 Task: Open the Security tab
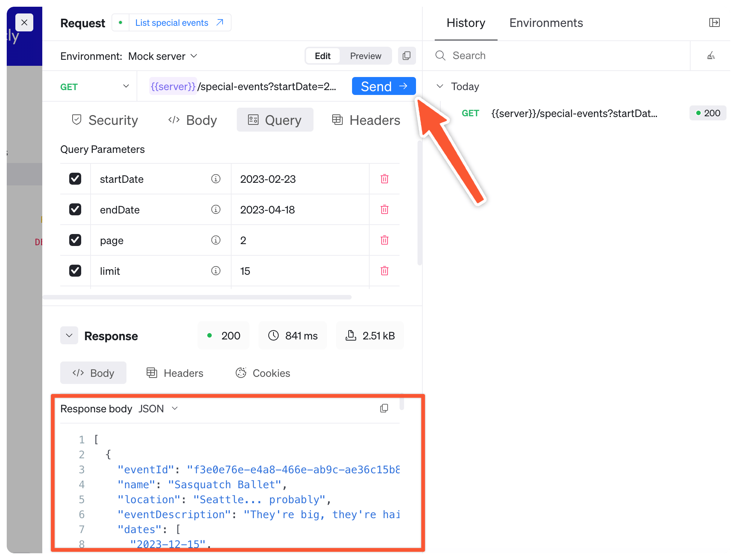coord(105,120)
